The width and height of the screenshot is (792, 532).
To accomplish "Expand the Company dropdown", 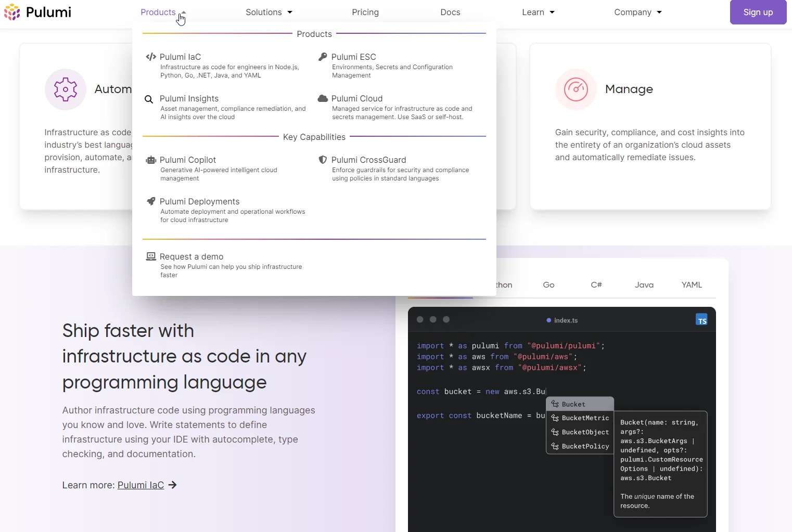I will click(638, 12).
